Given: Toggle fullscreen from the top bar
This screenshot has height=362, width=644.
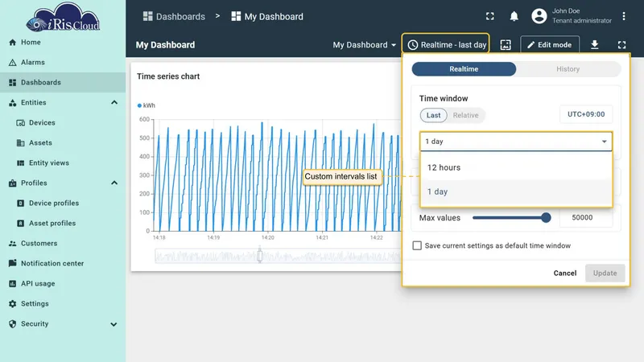Looking at the screenshot, I should point(490,16).
